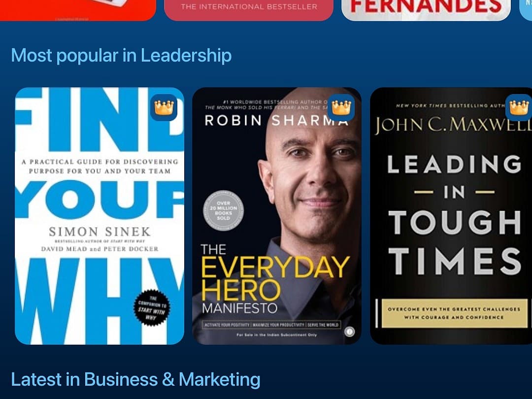
Task: Tap the premium crown badge on Find Your Why
Action: click(x=164, y=107)
